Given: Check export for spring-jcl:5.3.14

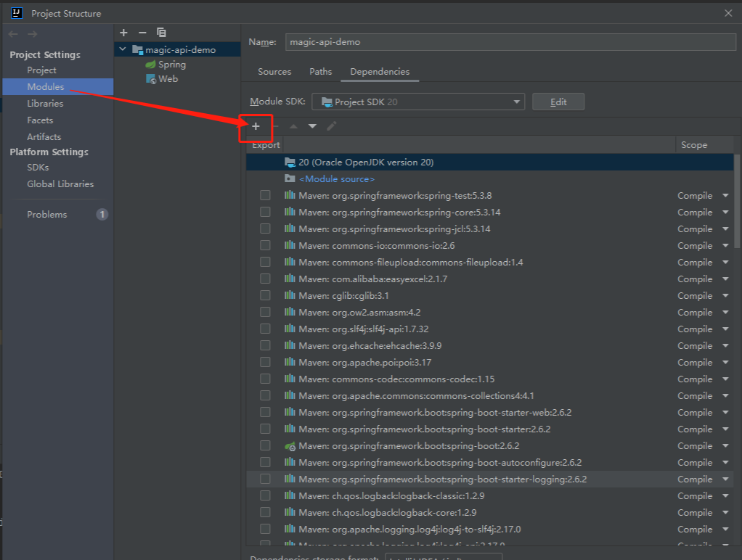Looking at the screenshot, I should (x=265, y=229).
